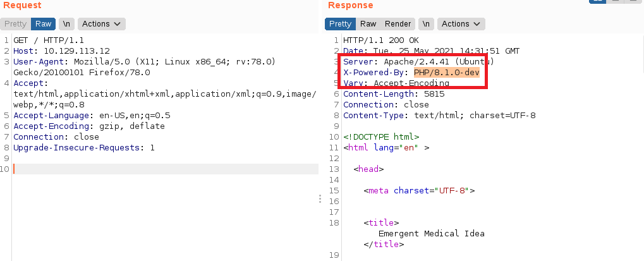644x261 pixels.
Task: Switch to top-bottom split layout icon
Action: tap(614, 2)
